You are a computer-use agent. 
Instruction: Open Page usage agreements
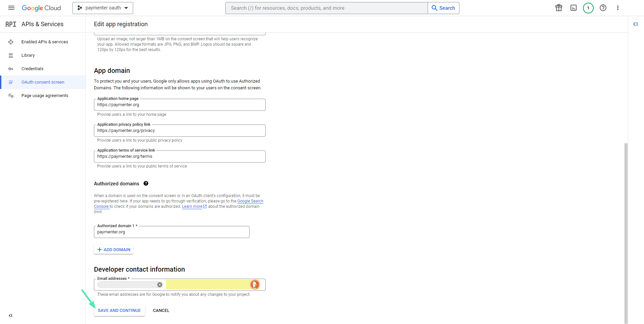(45, 95)
